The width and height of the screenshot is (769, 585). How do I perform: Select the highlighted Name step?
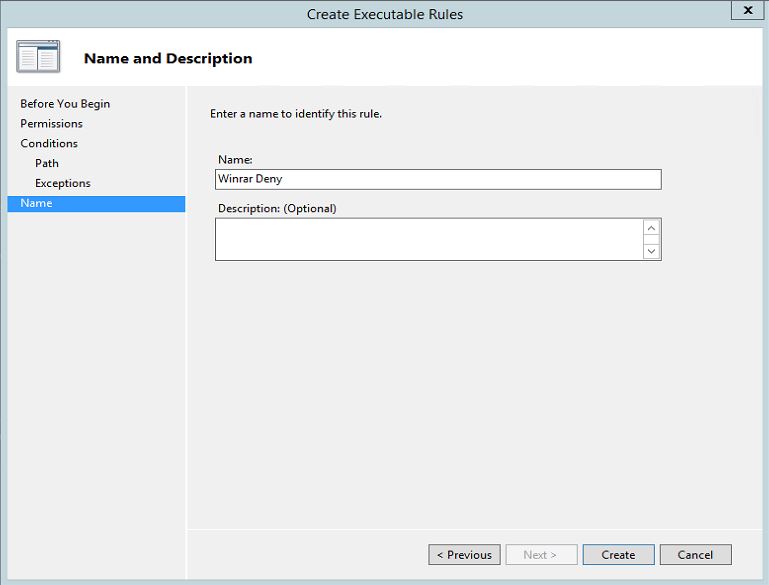point(96,203)
